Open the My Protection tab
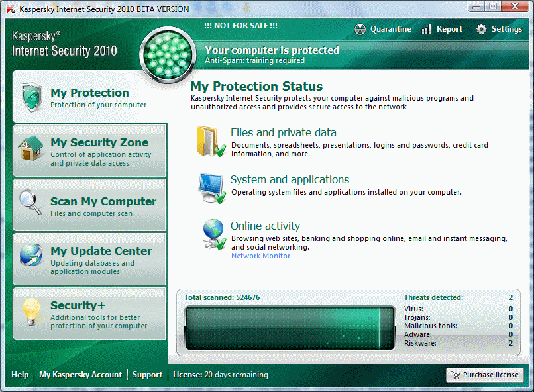 (89, 97)
